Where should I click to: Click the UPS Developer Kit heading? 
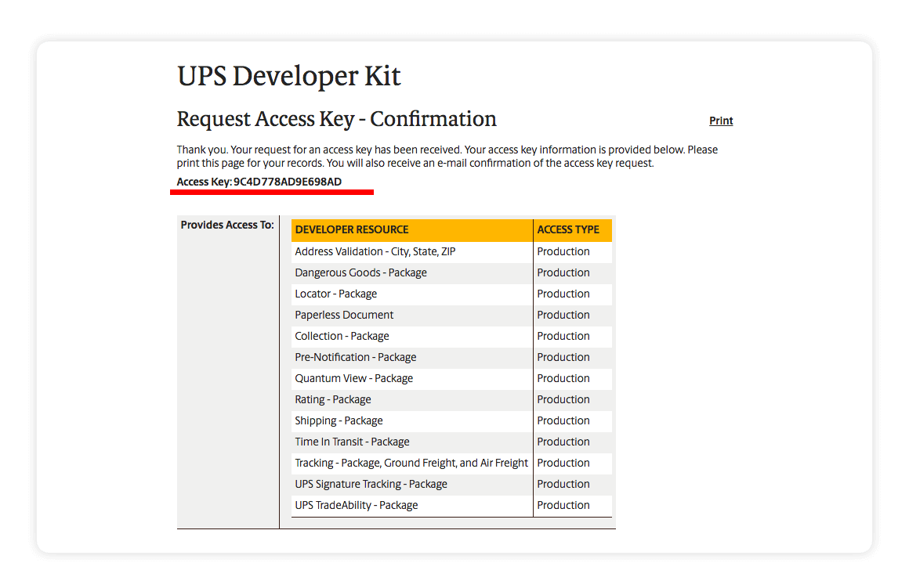click(288, 76)
